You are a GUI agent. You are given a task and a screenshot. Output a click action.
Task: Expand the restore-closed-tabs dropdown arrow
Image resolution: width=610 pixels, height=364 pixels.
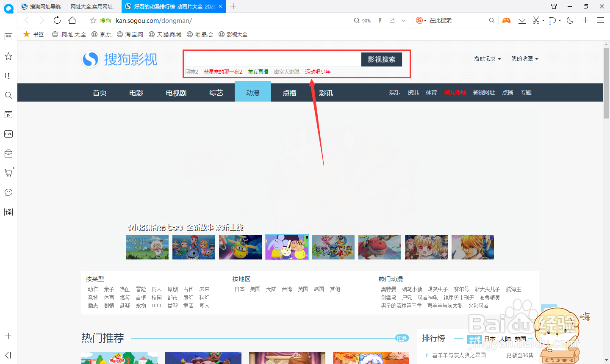click(559, 20)
